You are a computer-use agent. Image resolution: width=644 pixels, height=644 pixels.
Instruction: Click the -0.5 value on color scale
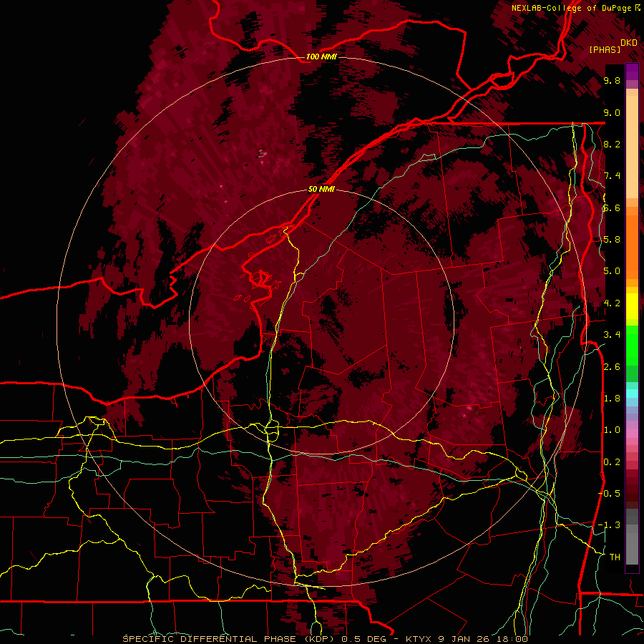coord(610,493)
